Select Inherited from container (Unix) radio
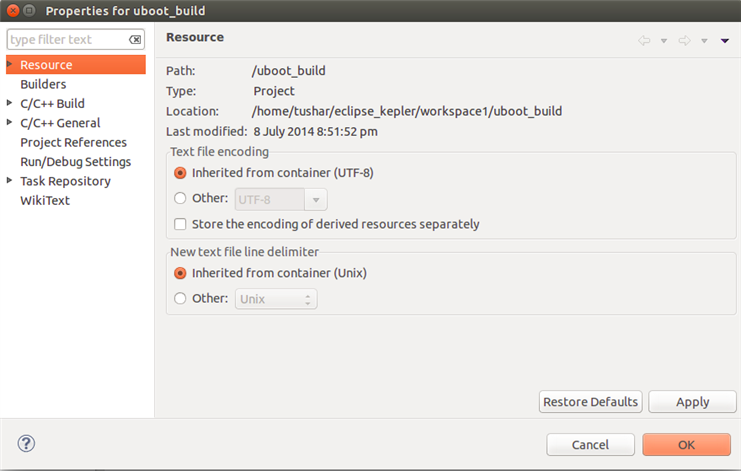Image resolution: width=741 pixels, height=471 pixels. [x=180, y=273]
